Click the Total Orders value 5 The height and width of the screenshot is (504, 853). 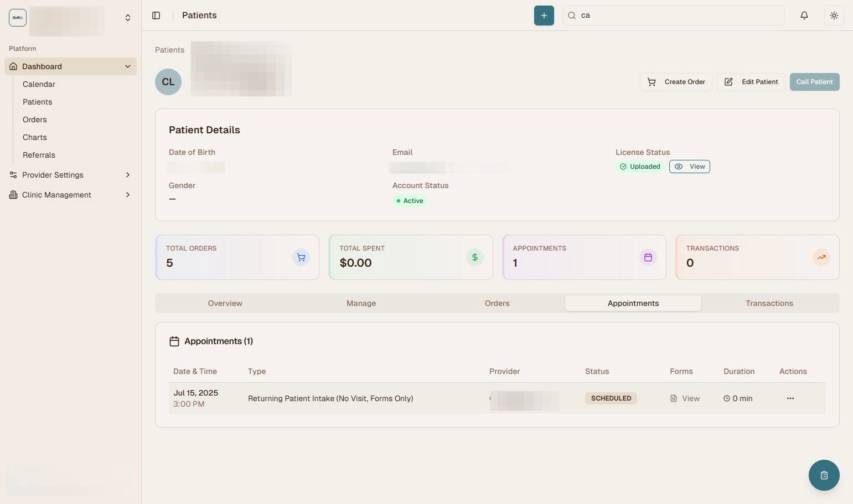[x=169, y=263]
